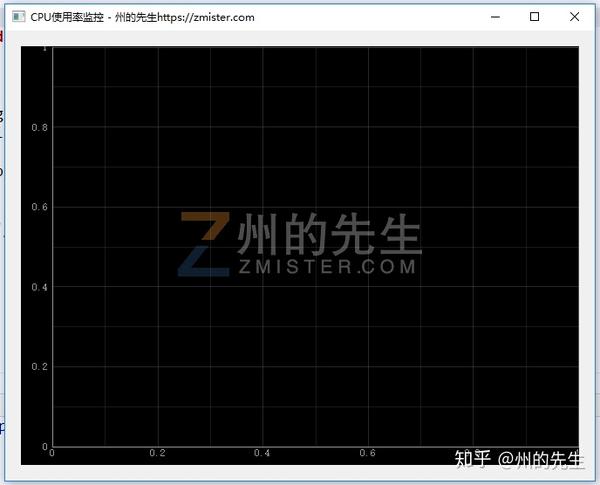Select the 0.6 tick label on x-axis
Viewport: 600px width, 485px height.
coord(367,453)
